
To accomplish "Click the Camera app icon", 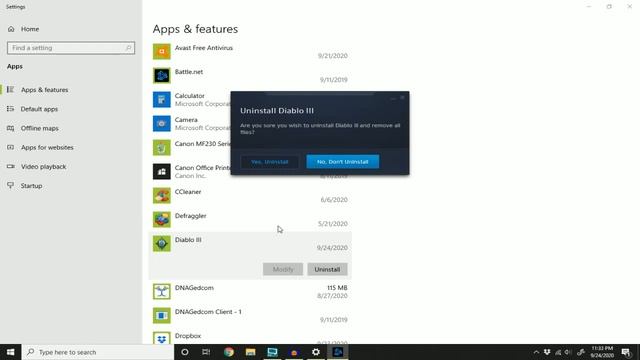I will coord(162,123).
